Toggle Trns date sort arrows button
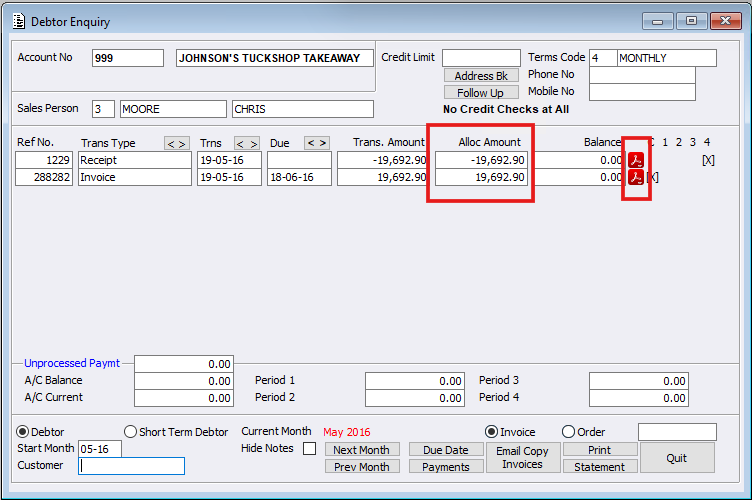Image resolution: width=752 pixels, height=500 pixels. coord(247,143)
